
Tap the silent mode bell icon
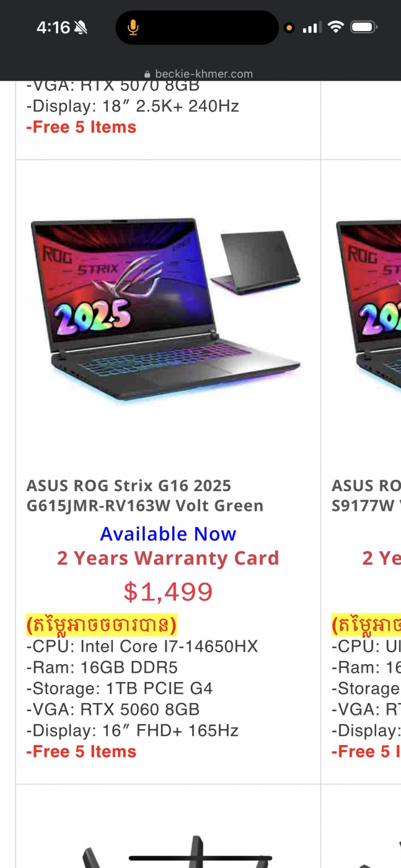[x=81, y=27]
